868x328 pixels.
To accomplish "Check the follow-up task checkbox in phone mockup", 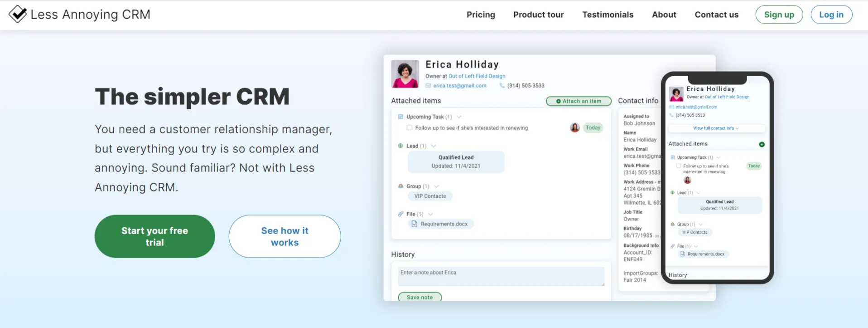I will (679, 166).
